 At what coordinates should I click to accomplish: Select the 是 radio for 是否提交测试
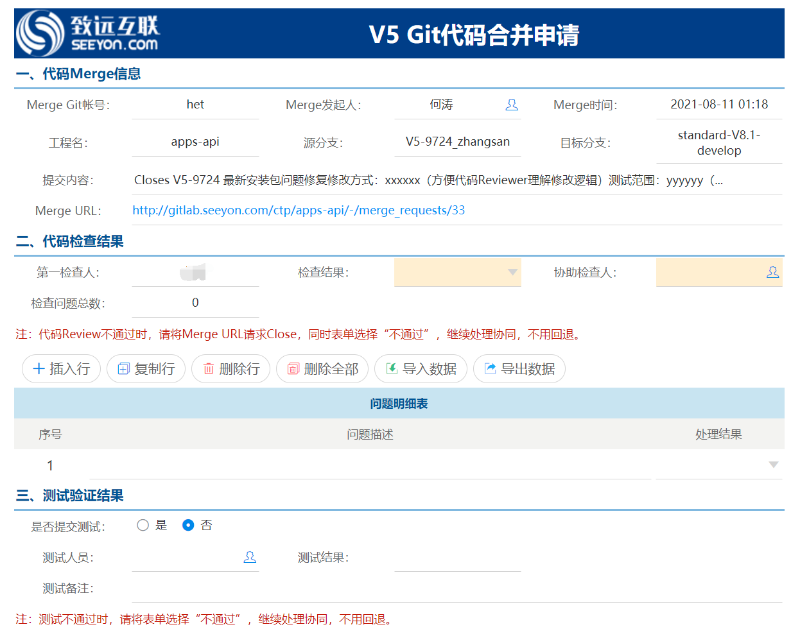pyautogui.click(x=143, y=525)
